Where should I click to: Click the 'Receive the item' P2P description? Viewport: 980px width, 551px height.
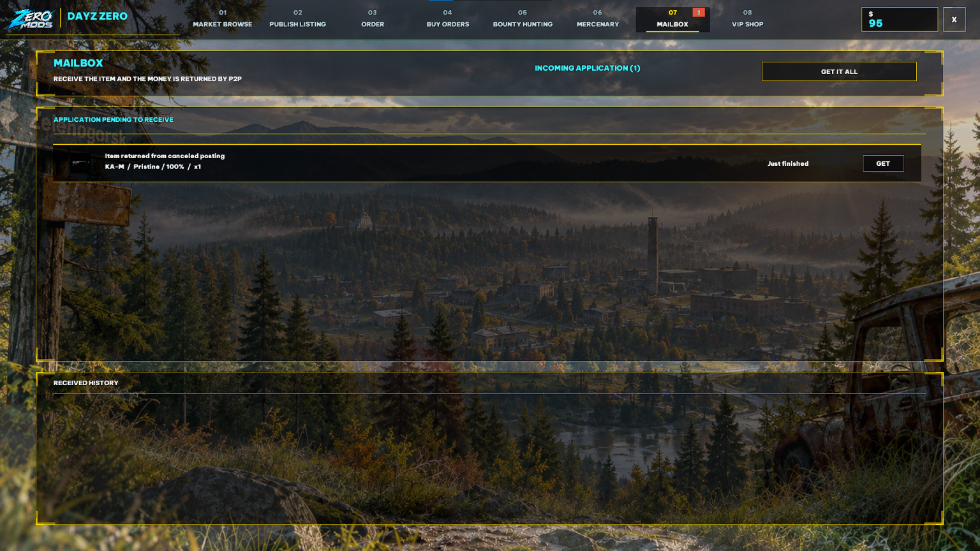pos(147,79)
